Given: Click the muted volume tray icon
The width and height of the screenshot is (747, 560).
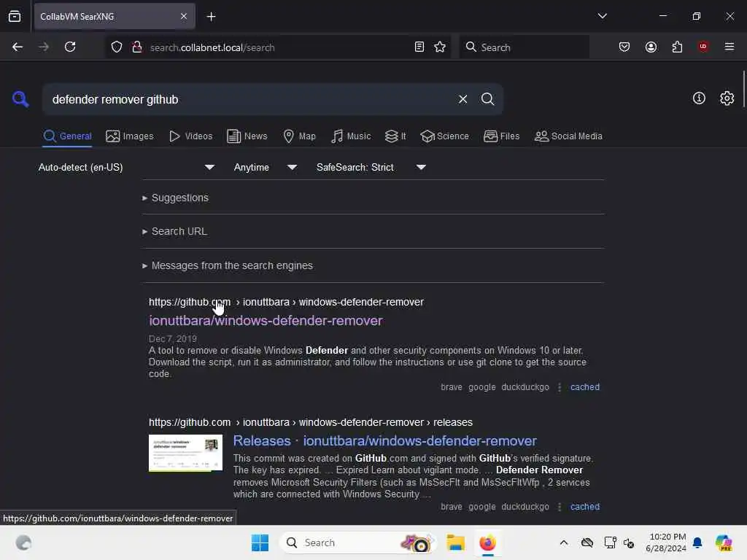Looking at the screenshot, I should click(629, 542).
